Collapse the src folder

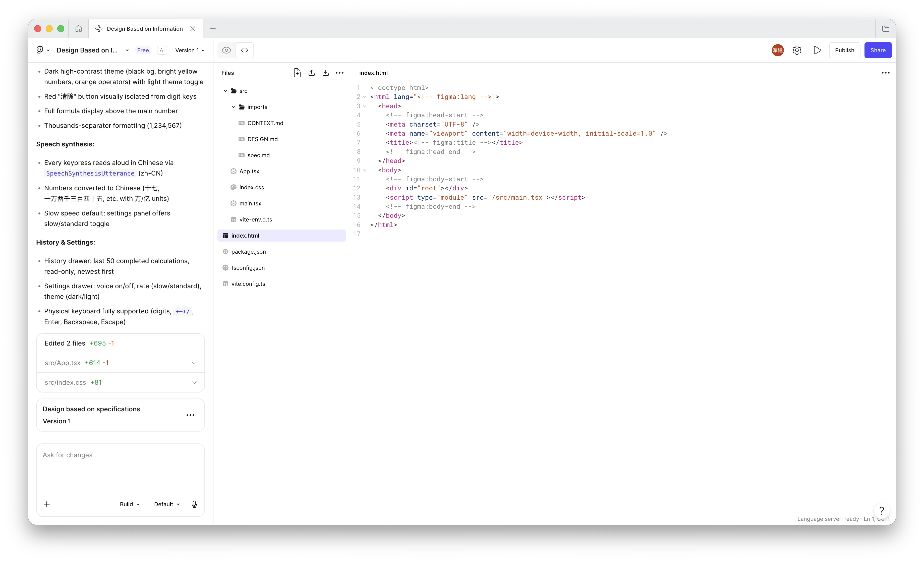(x=225, y=91)
